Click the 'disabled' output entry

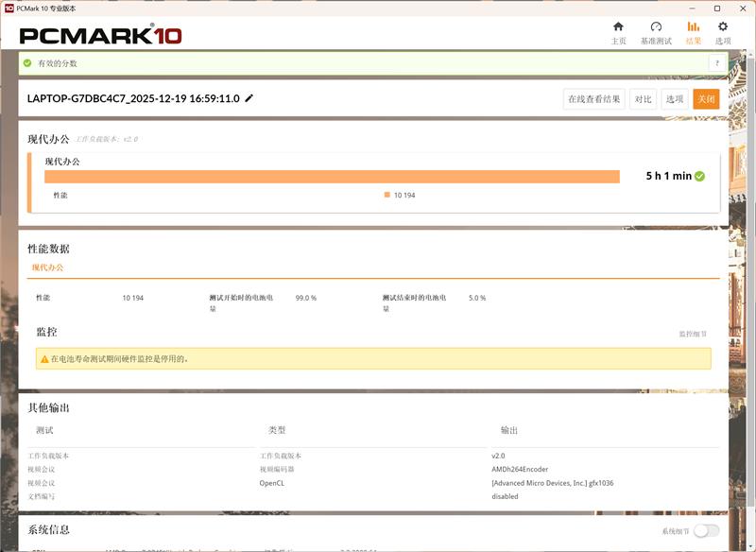click(x=505, y=496)
